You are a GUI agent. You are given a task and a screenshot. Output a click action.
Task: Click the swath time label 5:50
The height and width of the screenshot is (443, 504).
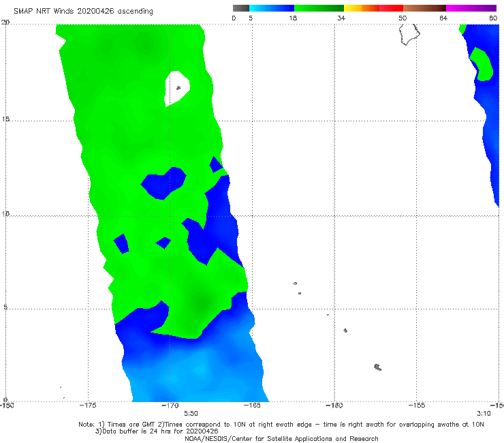pos(191,414)
